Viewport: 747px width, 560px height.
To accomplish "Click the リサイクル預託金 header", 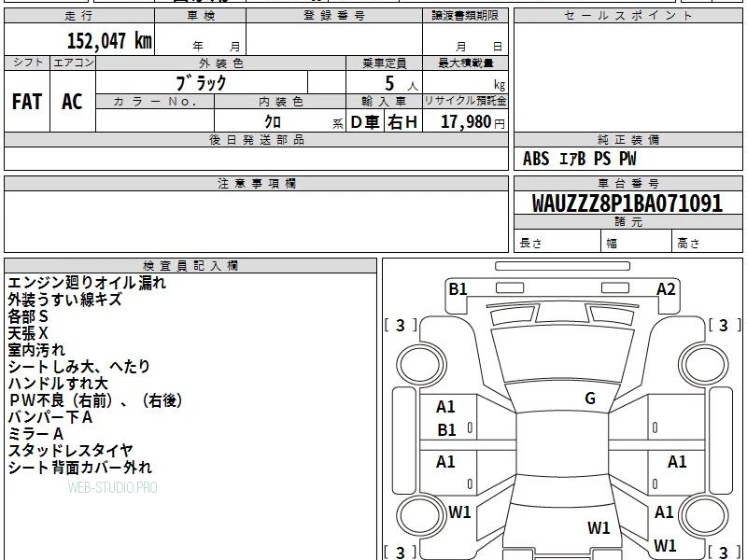I will (465, 101).
